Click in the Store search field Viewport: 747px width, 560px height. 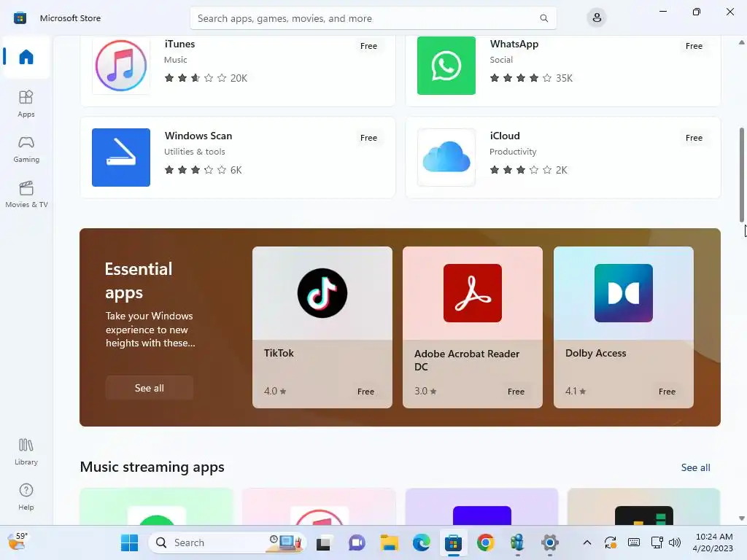coord(373,18)
